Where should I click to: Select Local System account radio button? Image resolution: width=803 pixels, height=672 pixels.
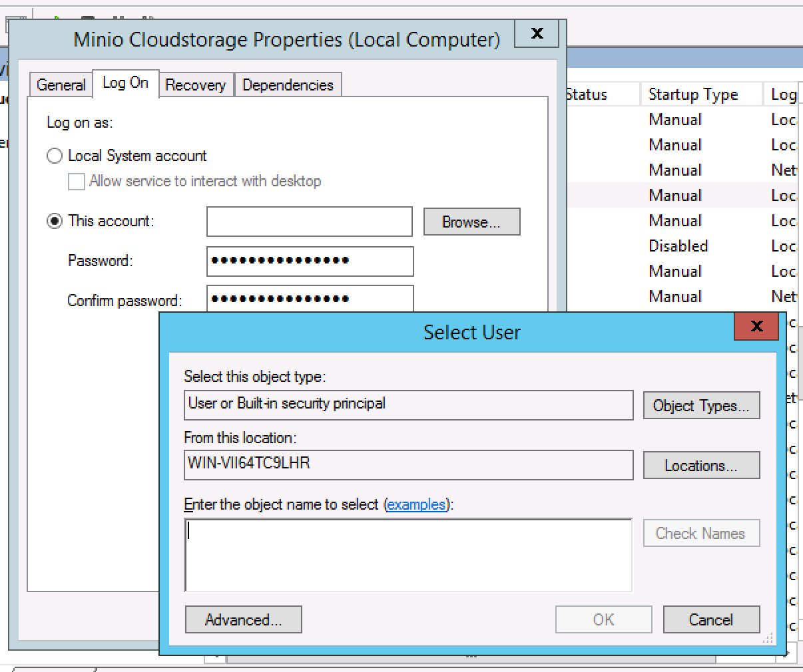click(x=55, y=156)
